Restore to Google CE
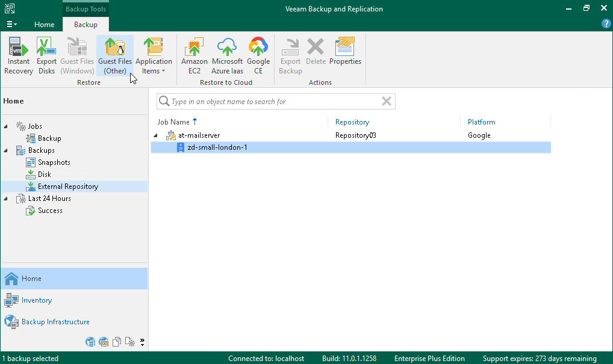Viewport: 613px width, 364px height. 258,55
